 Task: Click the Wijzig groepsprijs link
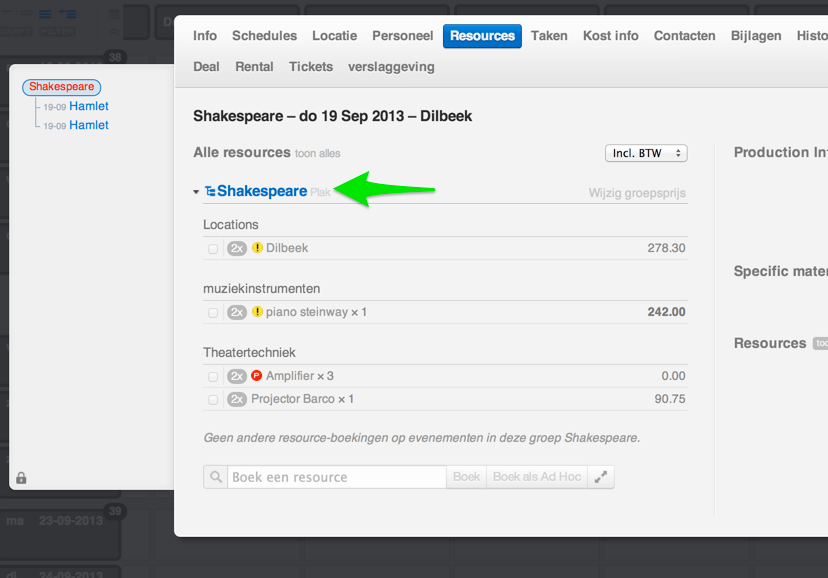point(636,193)
